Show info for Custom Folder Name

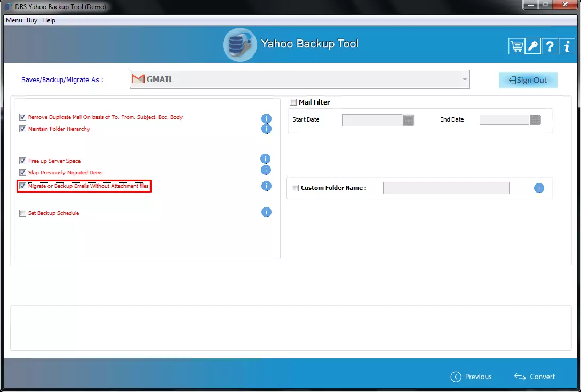[x=539, y=188]
